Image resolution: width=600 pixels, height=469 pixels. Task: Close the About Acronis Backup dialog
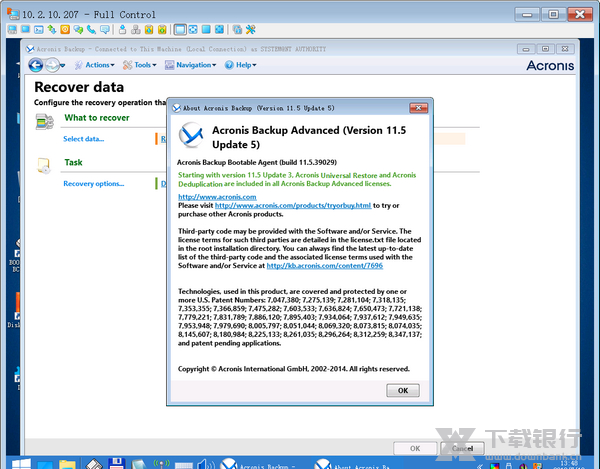coord(419,108)
